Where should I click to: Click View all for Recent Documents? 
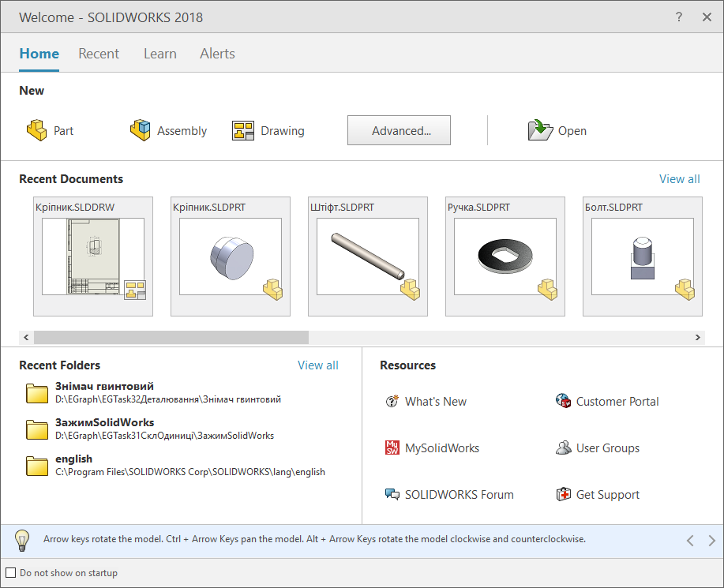point(679,179)
